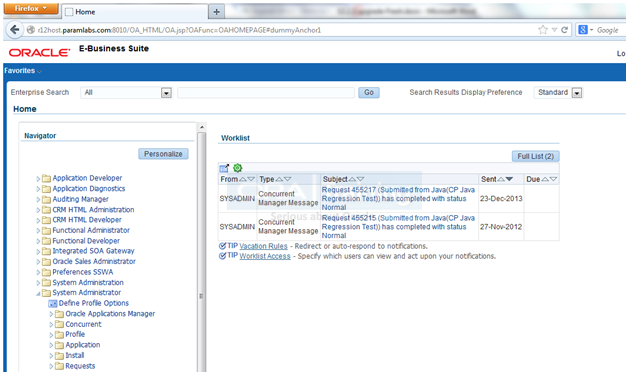The width and height of the screenshot is (628, 374).
Task: Click the Concurrent folder icon
Action: click(59, 324)
